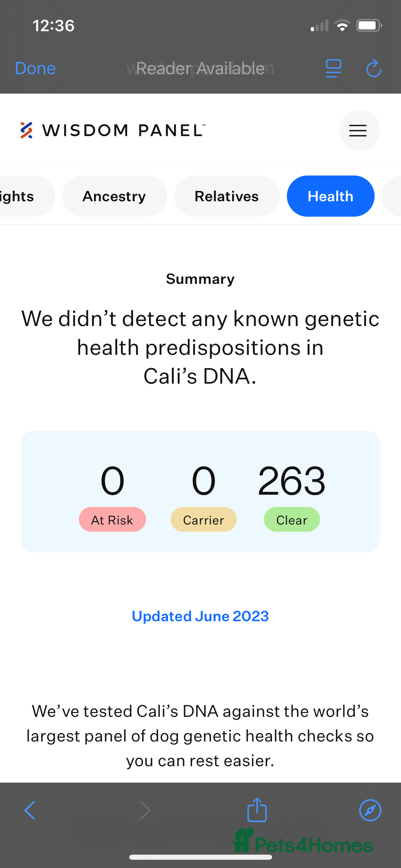Switch to the Ancestry tab

click(x=114, y=196)
